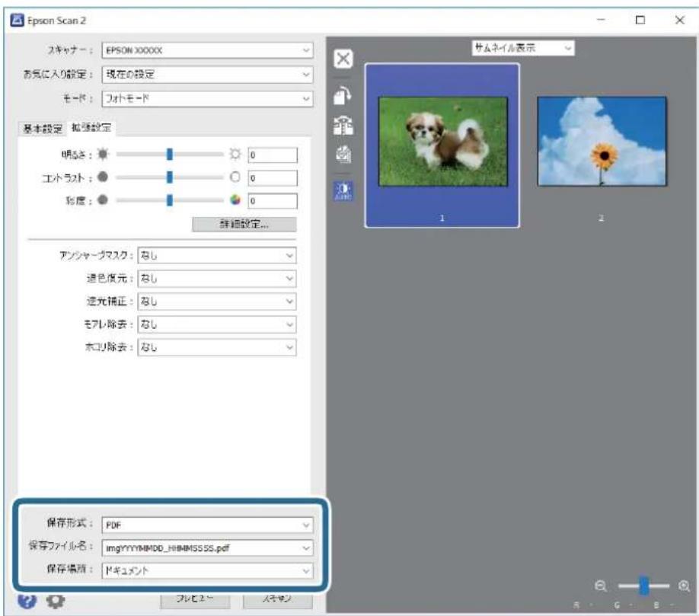699x616 pixels.
Task: Toggle the auto exposure icon
Action: click(x=343, y=191)
